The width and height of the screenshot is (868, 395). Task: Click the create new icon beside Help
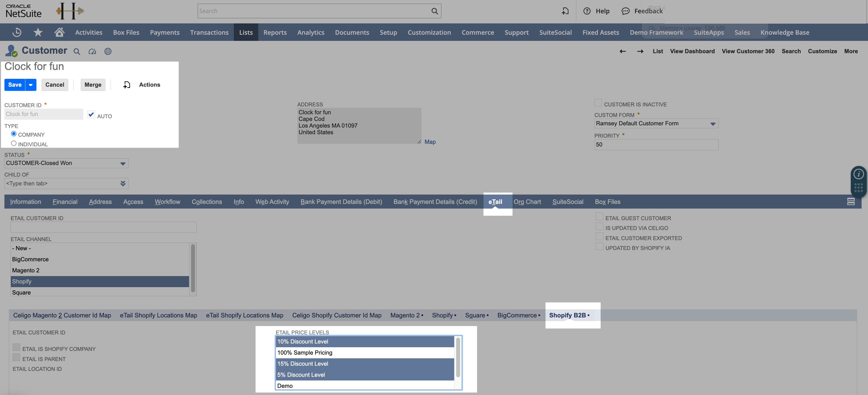click(565, 11)
